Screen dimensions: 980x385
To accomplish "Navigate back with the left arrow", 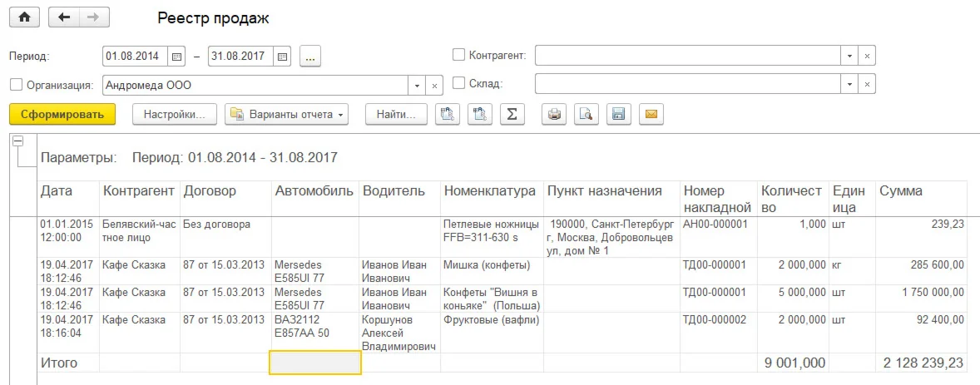I will coord(64,17).
